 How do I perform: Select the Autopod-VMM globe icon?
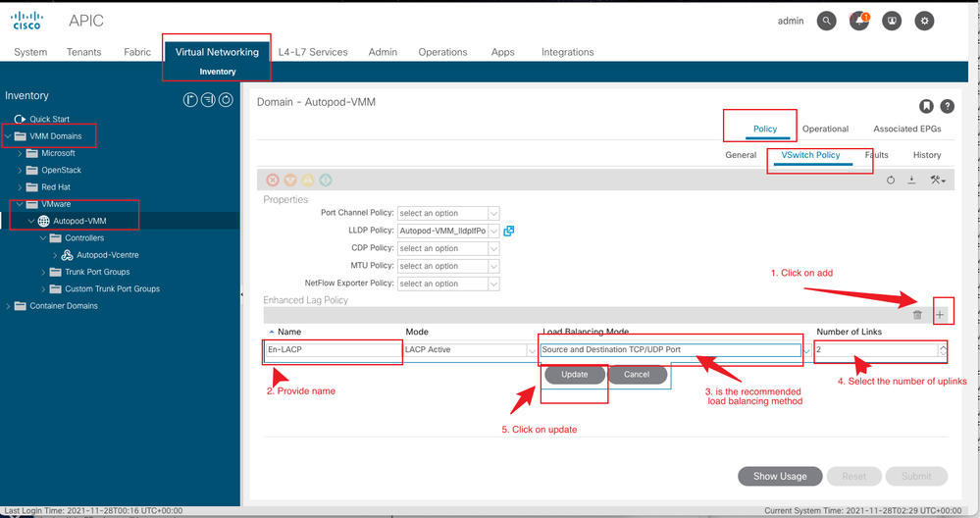(x=44, y=221)
